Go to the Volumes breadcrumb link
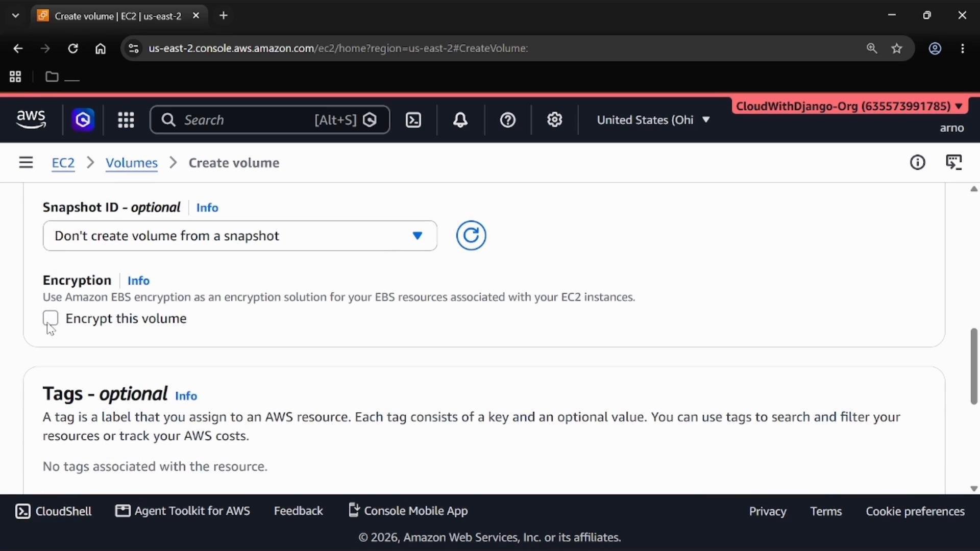The width and height of the screenshot is (980, 551). click(x=131, y=163)
